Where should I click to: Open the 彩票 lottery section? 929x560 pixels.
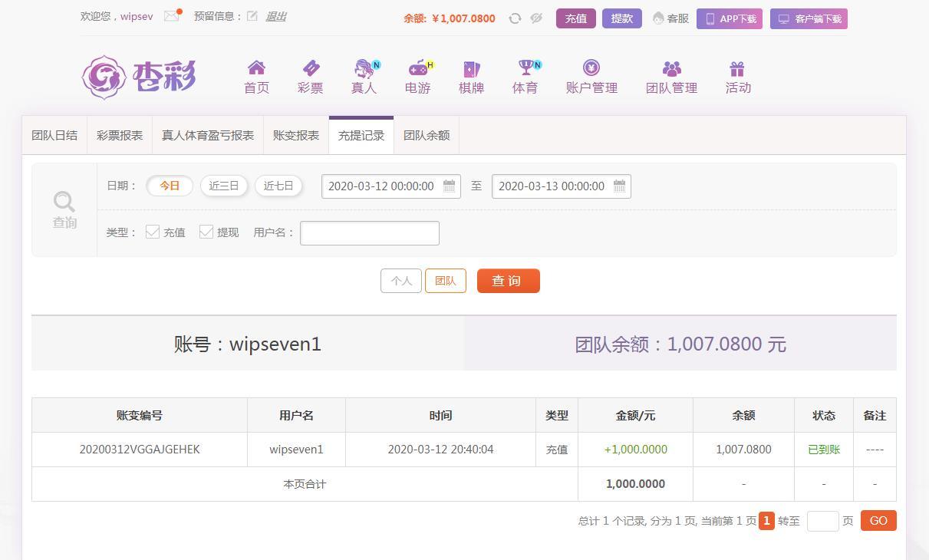pyautogui.click(x=310, y=77)
